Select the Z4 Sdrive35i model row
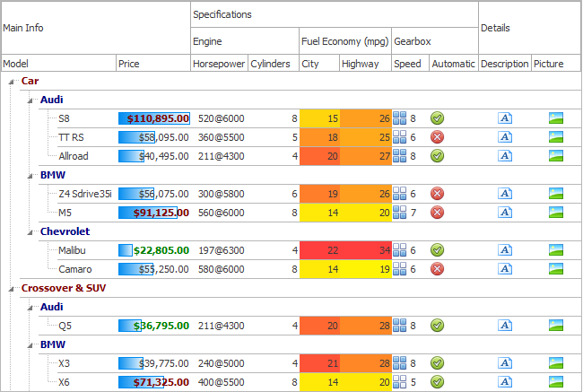583x392 pixels. coord(84,194)
